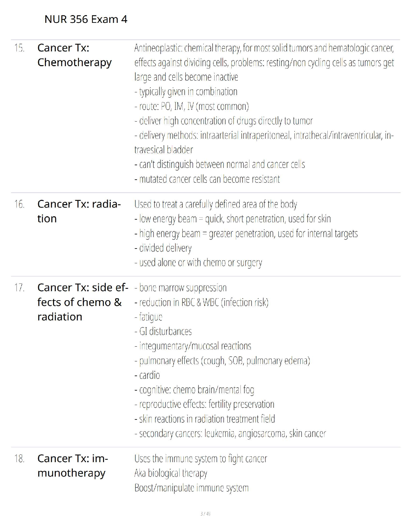Viewport: 411px width, 532px height.
Task: Click the Cancer Tx: immunotherapy term heading
Action: [73, 465]
